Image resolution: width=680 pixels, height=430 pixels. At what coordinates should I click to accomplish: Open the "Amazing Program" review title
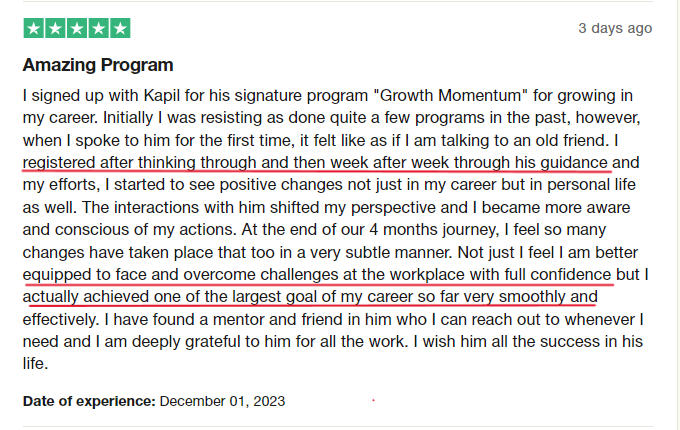[x=98, y=65]
